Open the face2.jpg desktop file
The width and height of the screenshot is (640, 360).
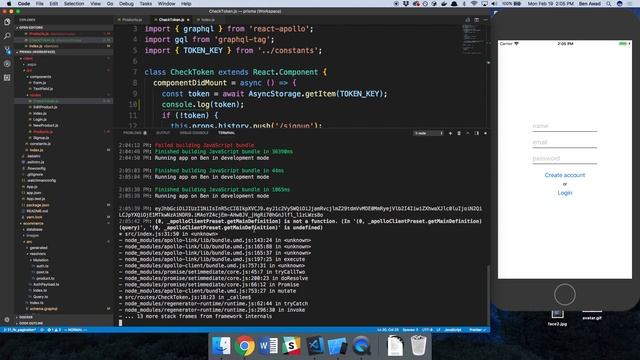(557, 318)
